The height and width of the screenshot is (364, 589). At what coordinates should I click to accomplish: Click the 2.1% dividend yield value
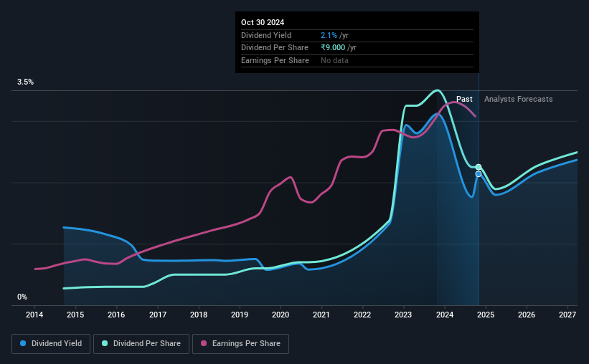click(329, 35)
